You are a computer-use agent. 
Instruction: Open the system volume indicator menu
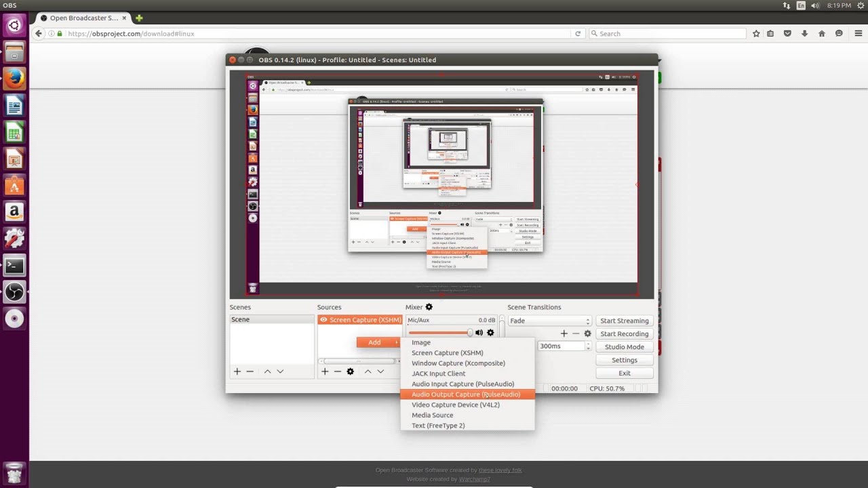pos(815,5)
